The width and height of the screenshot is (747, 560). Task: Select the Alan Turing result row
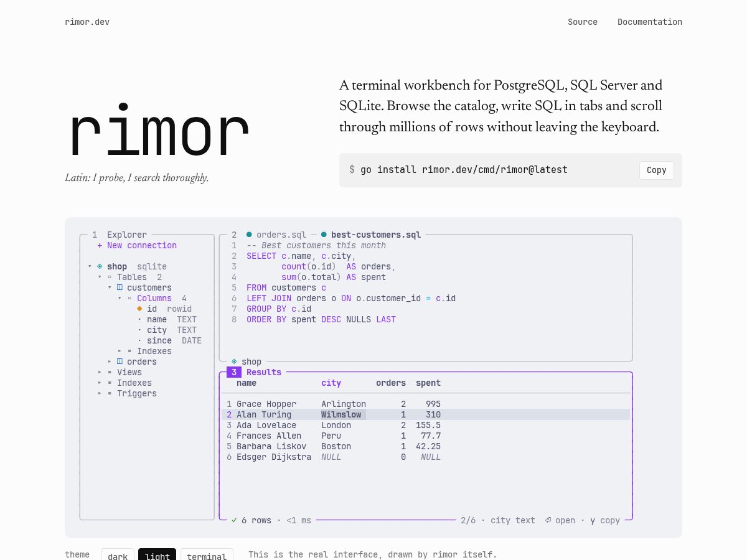coord(426,414)
